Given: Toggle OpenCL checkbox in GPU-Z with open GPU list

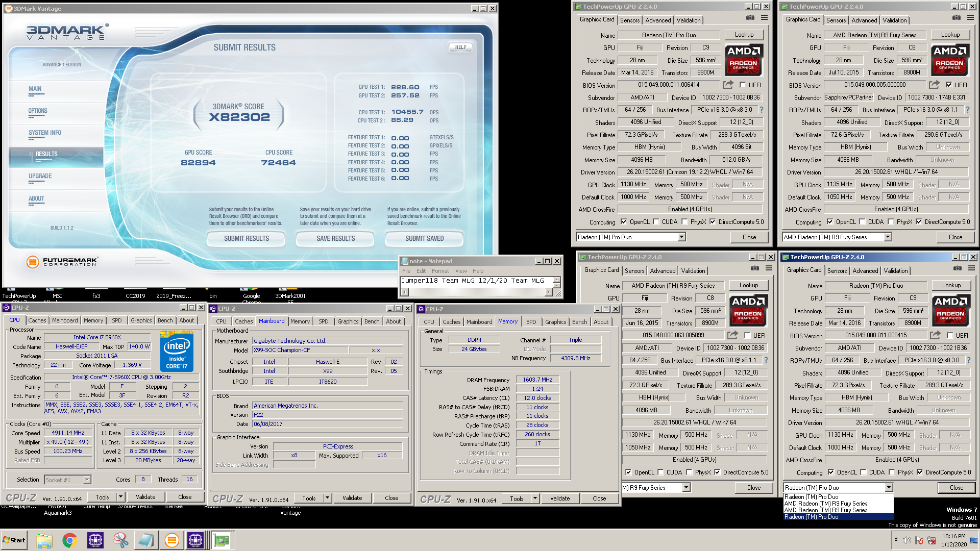Looking at the screenshot, I should (831, 472).
